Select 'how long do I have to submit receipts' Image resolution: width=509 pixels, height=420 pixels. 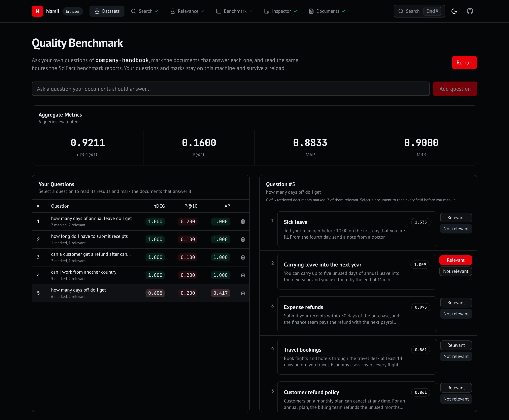tap(141, 239)
